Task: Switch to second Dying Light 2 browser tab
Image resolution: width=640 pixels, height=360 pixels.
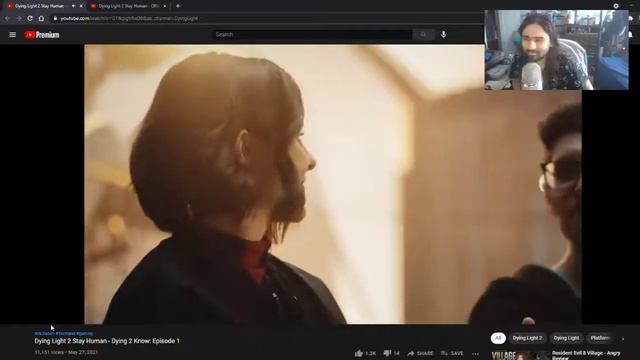Action: click(x=128, y=6)
